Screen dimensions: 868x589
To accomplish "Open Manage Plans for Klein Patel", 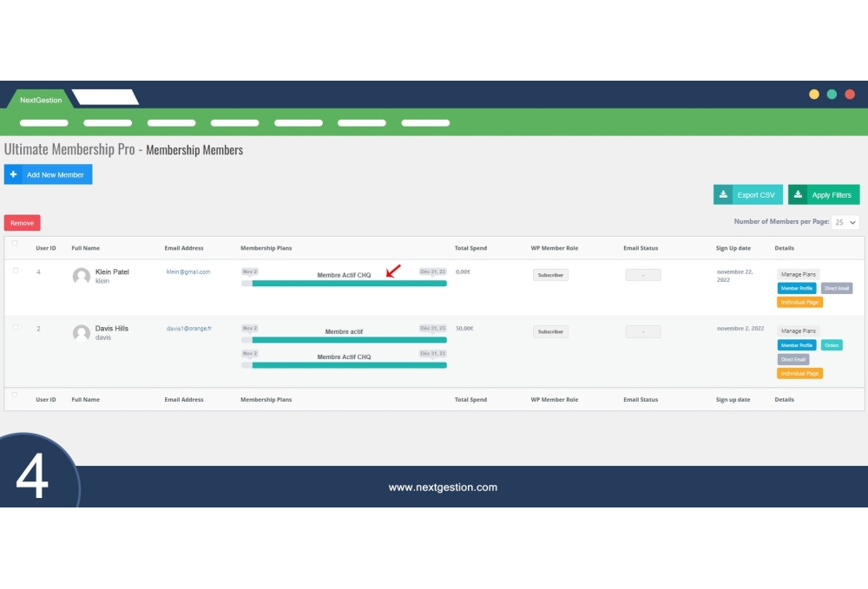I will [797, 274].
